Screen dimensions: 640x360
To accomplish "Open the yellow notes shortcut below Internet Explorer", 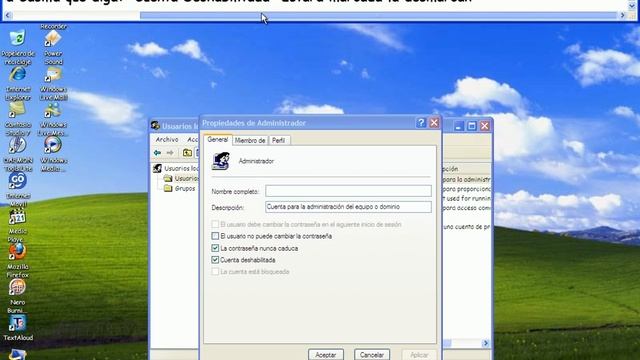I will click(18, 110).
